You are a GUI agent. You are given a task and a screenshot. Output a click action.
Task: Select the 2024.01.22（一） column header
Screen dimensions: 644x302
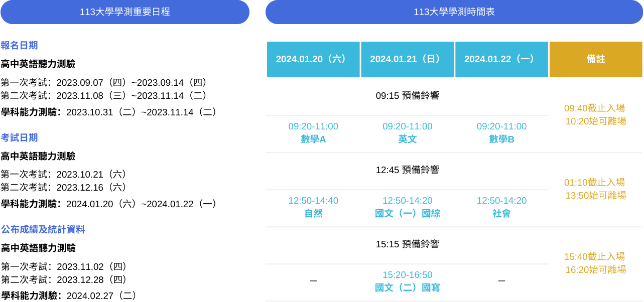[501, 59]
